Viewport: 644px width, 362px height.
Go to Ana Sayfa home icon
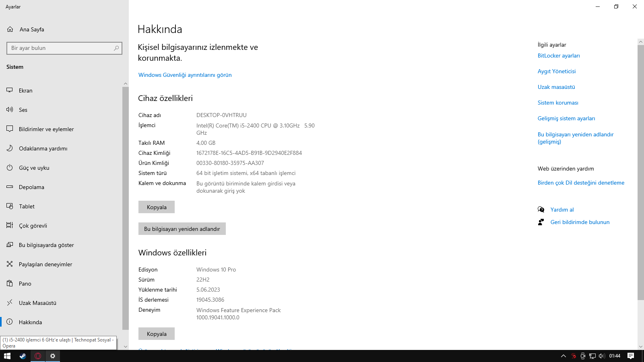click(x=10, y=29)
